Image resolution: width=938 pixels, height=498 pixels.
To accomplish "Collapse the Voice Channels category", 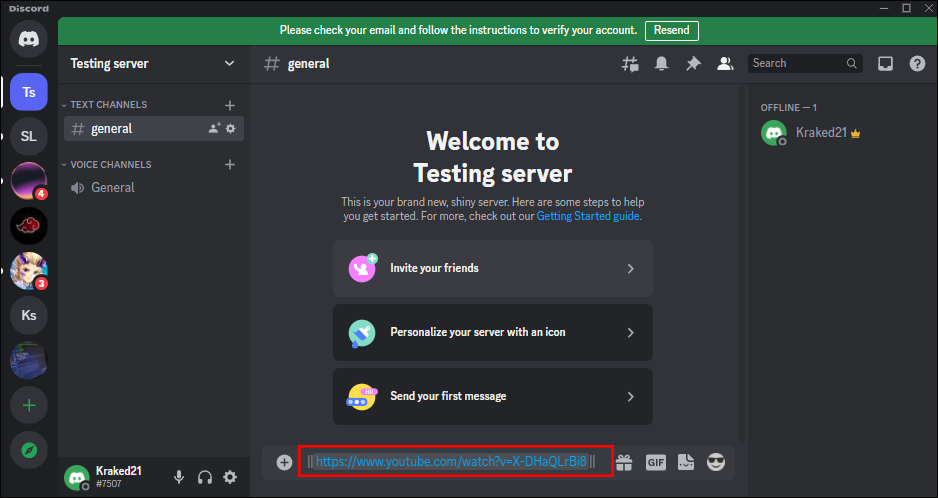I will [x=110, y=164].
